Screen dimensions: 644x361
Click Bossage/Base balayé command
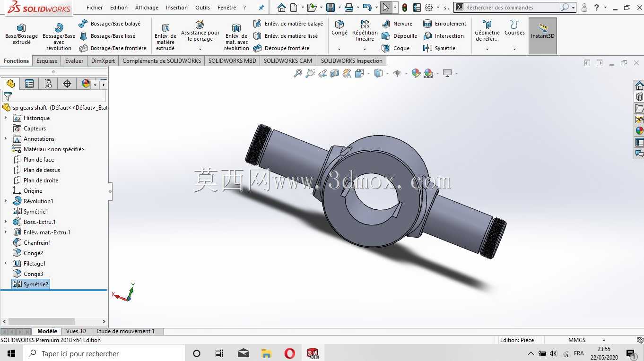(110, 24)
